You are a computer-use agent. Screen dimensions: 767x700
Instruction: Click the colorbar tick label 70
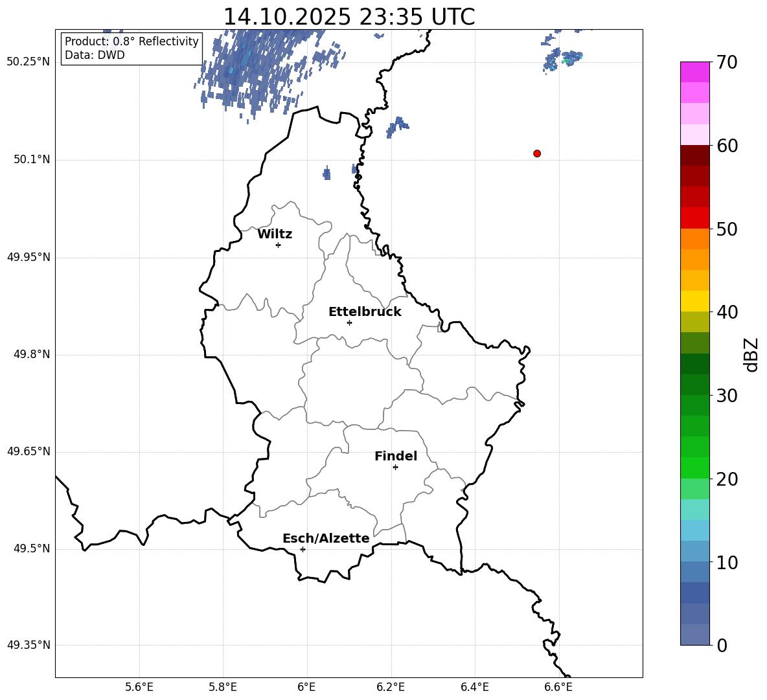[727, 63]
